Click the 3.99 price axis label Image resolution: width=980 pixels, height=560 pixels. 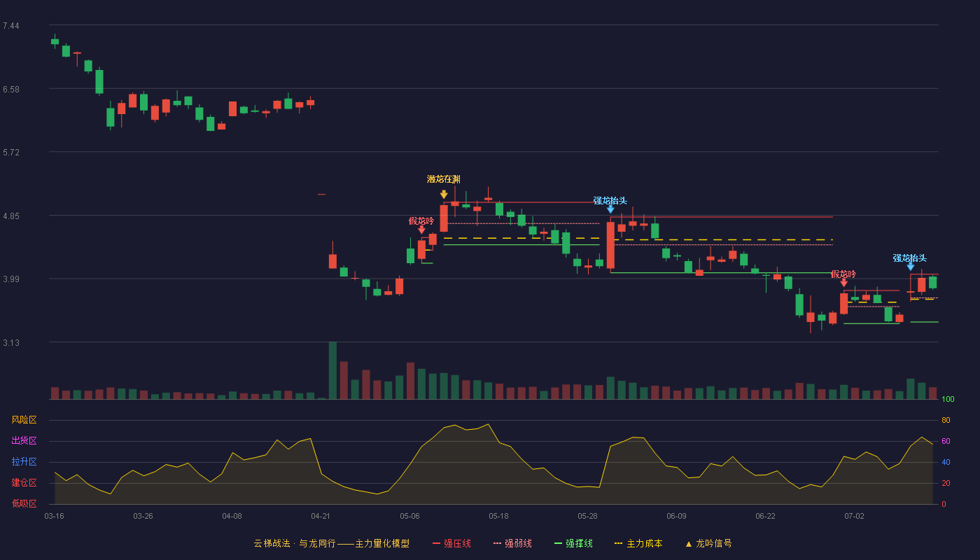pos(10,279)
